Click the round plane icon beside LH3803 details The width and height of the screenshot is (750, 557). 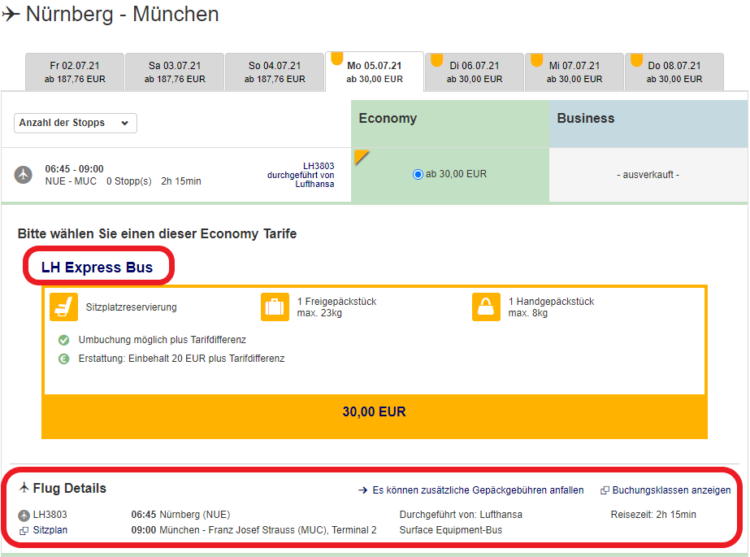click(24, 515)
